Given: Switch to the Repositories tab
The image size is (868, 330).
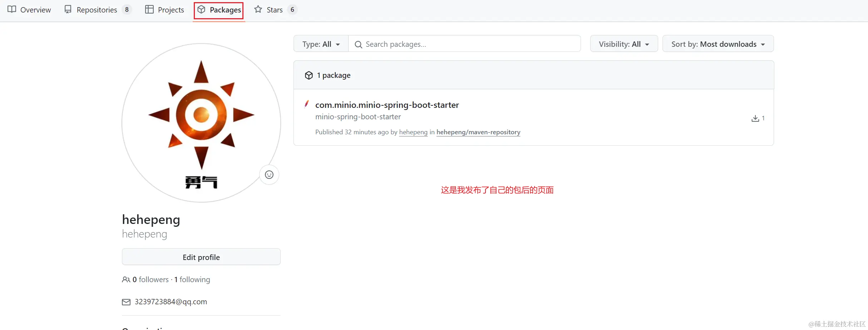Looking at the screenshot, I should (98, 10).
